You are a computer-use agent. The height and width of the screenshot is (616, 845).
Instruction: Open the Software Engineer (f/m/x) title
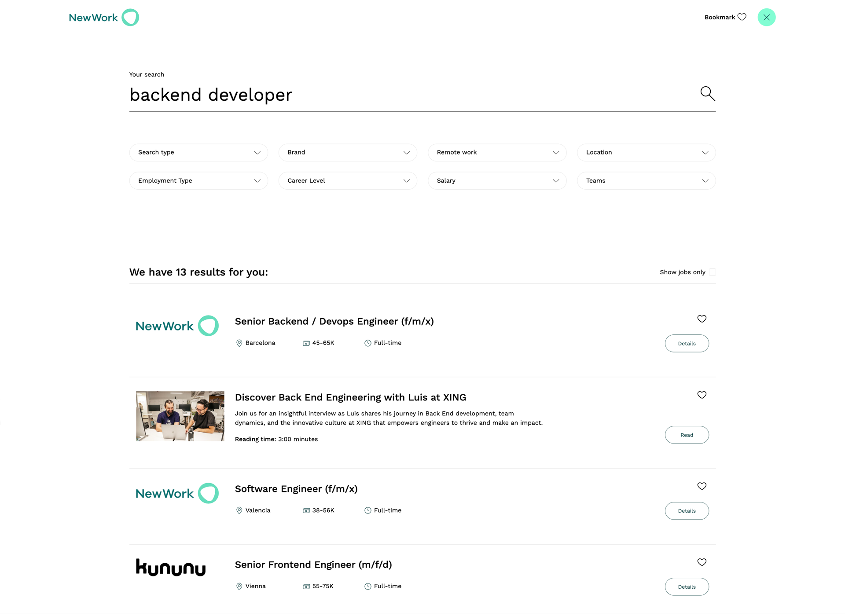(x=296, y=489)
